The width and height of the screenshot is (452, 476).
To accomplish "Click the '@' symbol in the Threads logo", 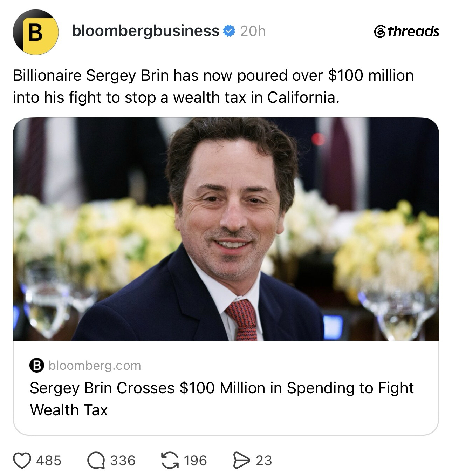I will click(x=379, y=32).
